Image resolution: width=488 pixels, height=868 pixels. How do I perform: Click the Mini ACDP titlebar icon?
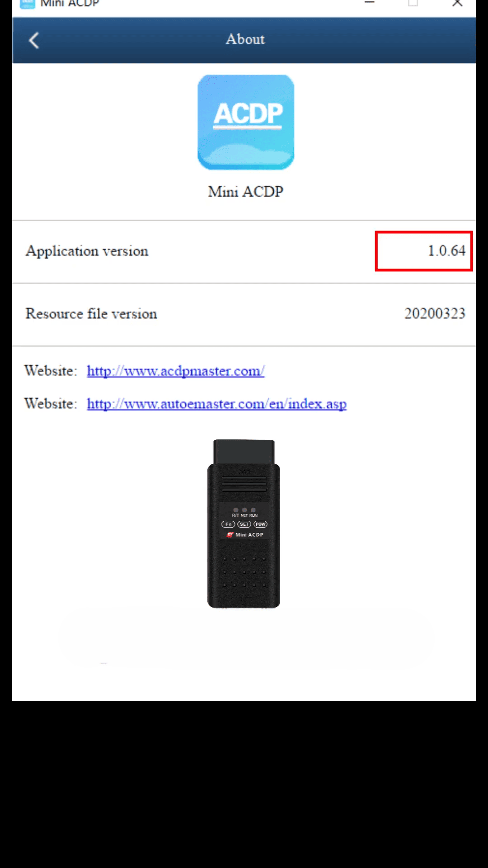(27, 4)
